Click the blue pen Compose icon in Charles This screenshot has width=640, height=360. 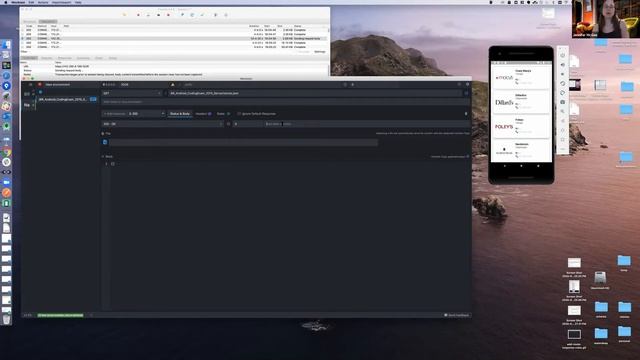[182, 15]
